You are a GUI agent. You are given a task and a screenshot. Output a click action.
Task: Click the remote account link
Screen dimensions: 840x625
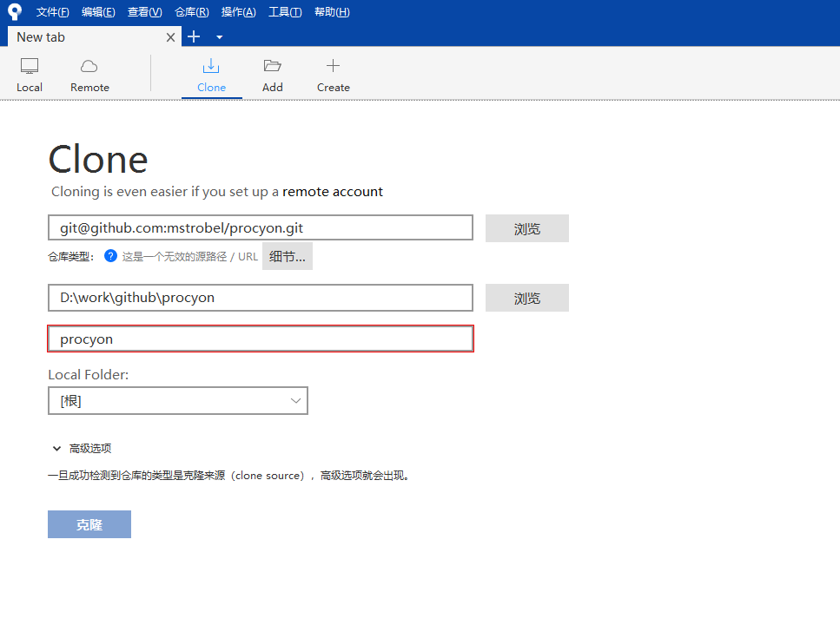333,192
